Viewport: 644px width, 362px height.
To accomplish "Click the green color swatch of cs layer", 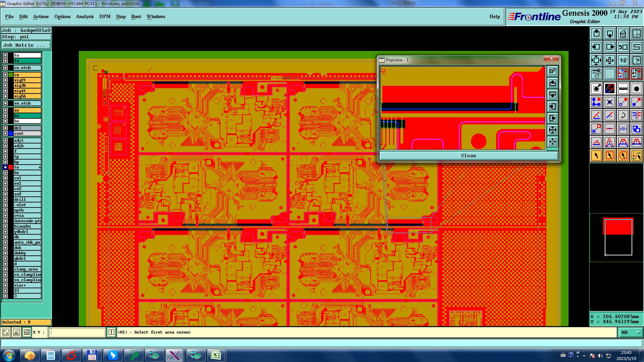I will tap(11, 75).
